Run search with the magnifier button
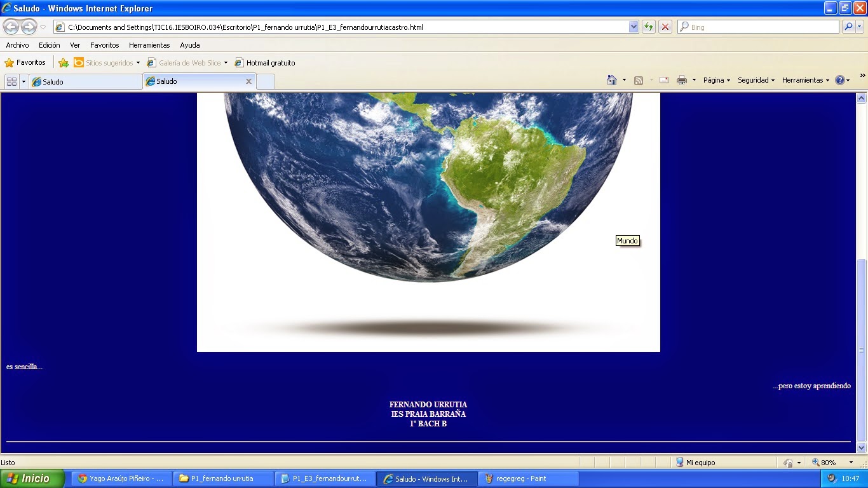Viewport: 868px width, 488px height. point(848,27)
